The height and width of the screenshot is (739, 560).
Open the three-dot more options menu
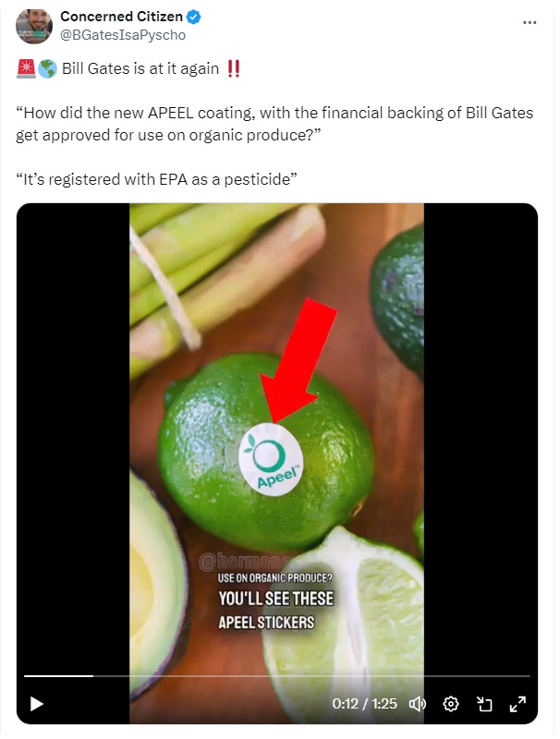point(530,22)
